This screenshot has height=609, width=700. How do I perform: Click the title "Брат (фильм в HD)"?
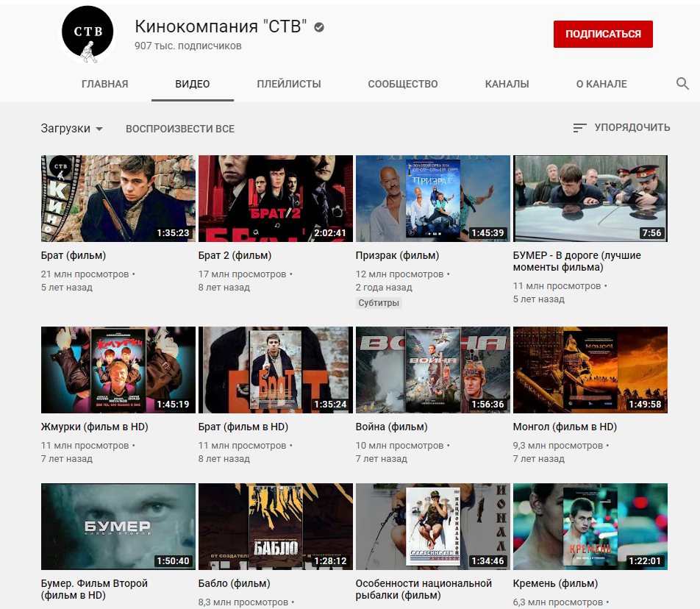[243, 427]
